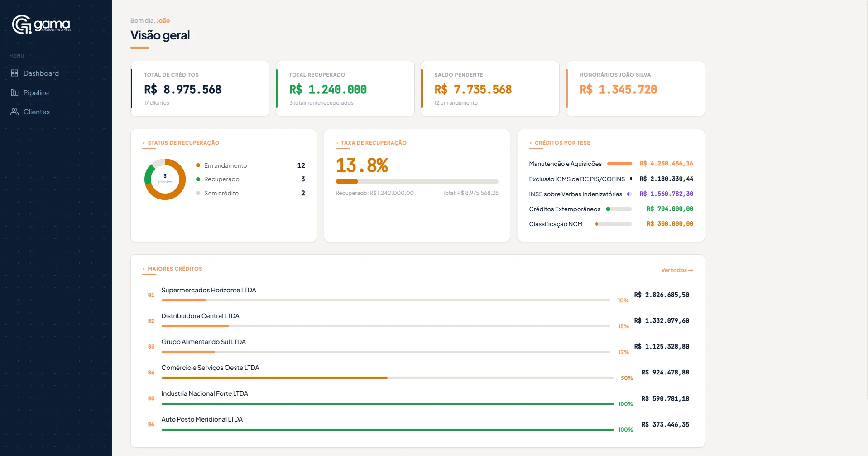
Task: Select the Total Recuperado card
Action: (345, 88)
